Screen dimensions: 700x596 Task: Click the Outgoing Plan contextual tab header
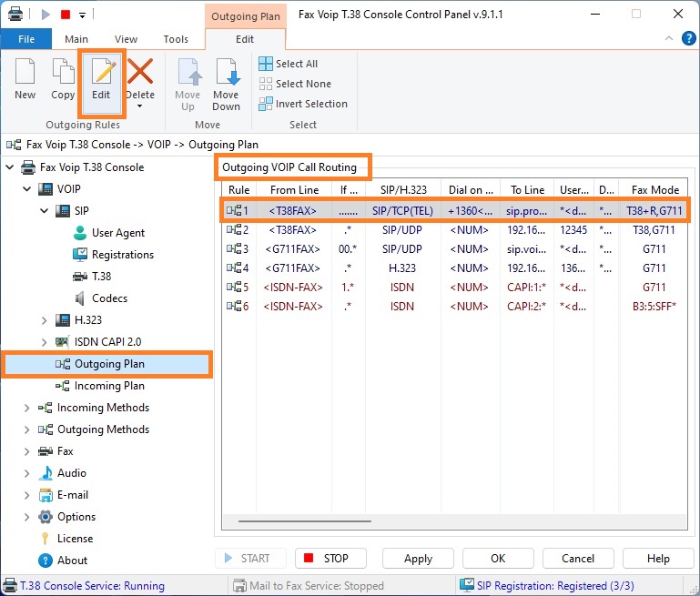pos(246,16)
